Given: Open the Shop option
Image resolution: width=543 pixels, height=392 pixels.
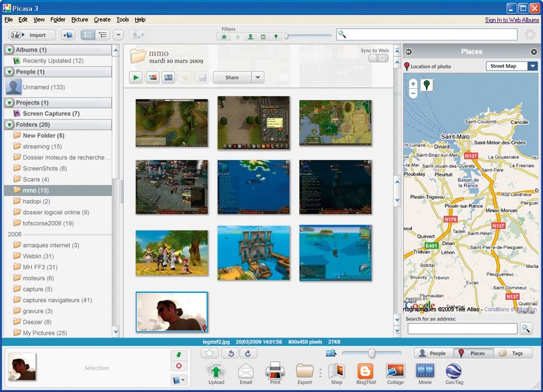Looking at the screenshot, I should (x=337, y=374).
